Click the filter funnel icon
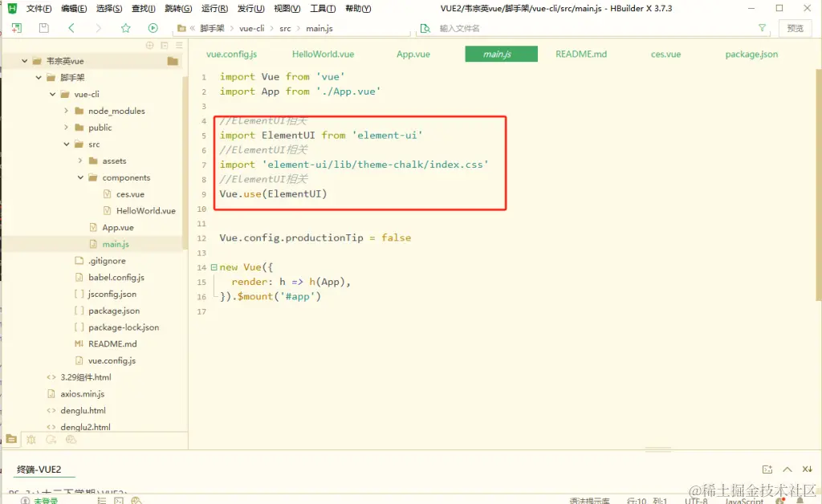The height and width of the screenshot is (504, 822). coord(763,28)
